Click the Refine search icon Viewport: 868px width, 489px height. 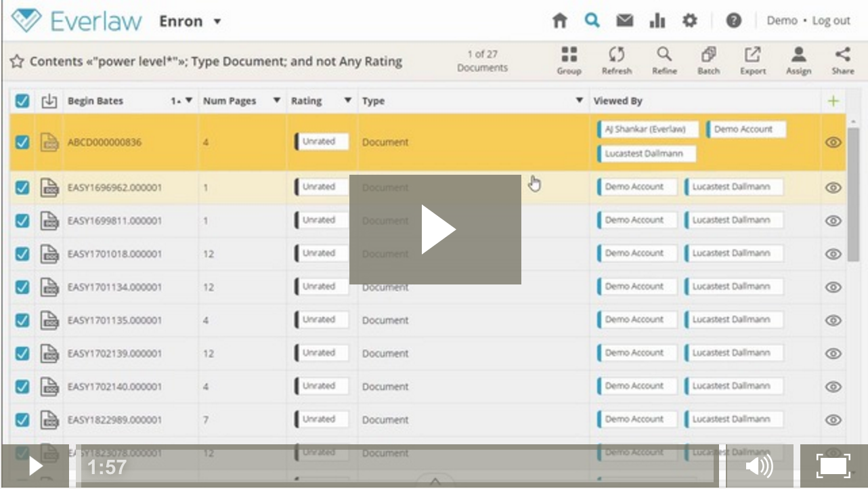click(x=664, y=60)
